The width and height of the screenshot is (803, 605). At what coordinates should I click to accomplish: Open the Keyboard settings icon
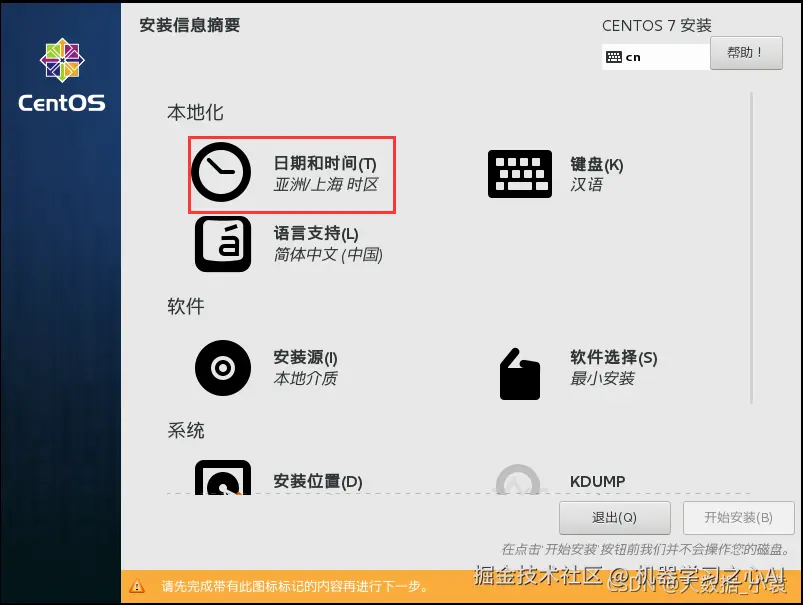[519, 172]
